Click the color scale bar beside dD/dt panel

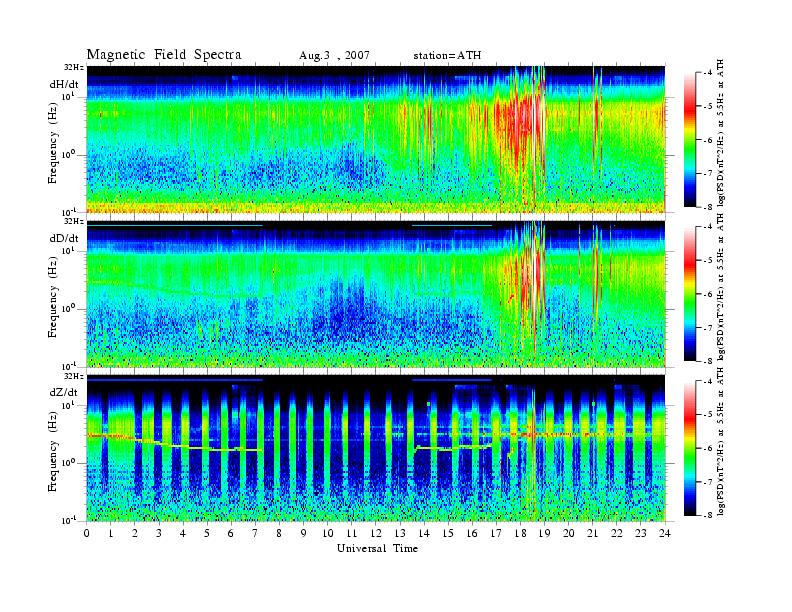[x=690, y=294]
